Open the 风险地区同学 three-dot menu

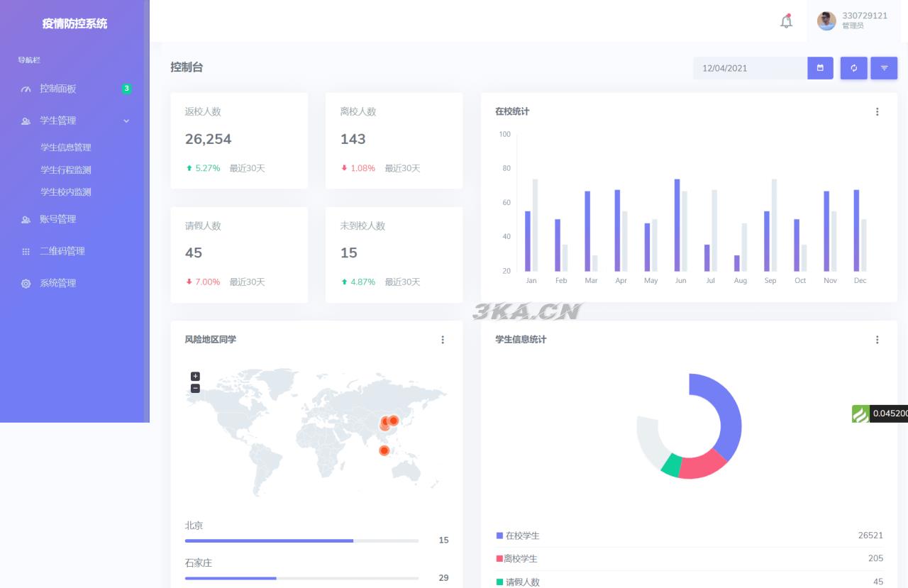[x=443, y=340]
